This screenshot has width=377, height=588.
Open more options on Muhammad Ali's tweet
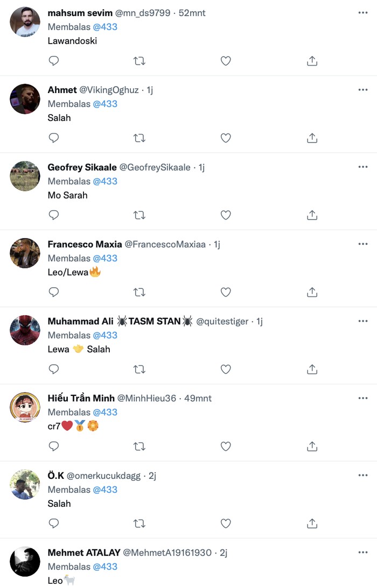click(x=363, y=321)
